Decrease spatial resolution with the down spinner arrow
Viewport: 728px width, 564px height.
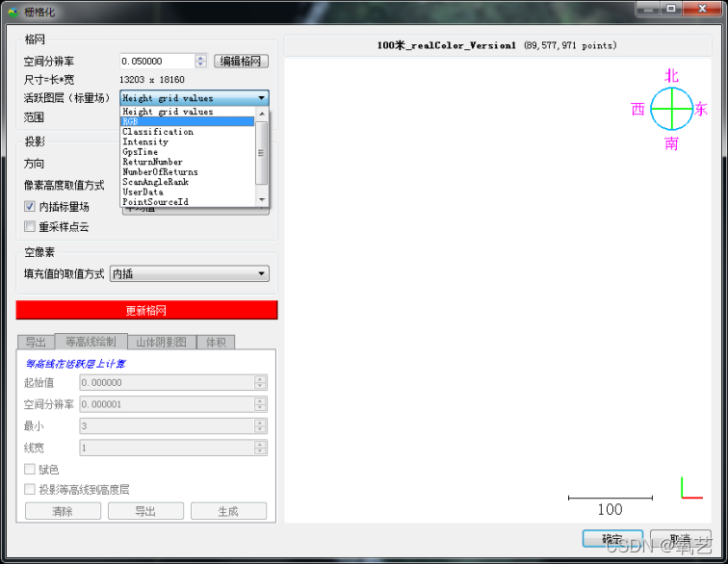(200, 64)
